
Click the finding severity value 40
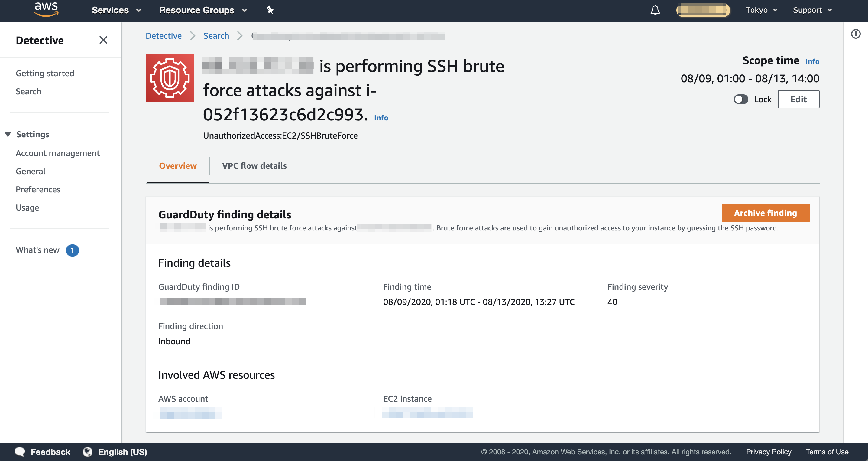[612, 302]
